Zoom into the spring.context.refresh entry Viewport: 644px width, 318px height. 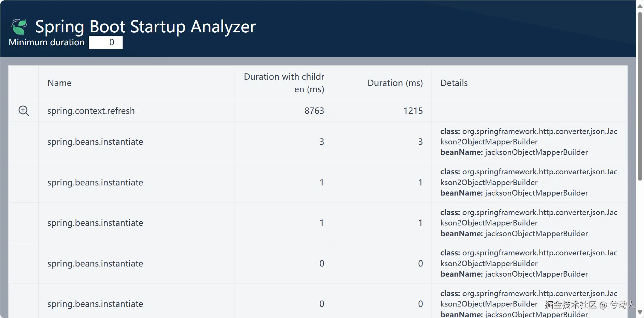pyautogui.click(x=24, y=111)
